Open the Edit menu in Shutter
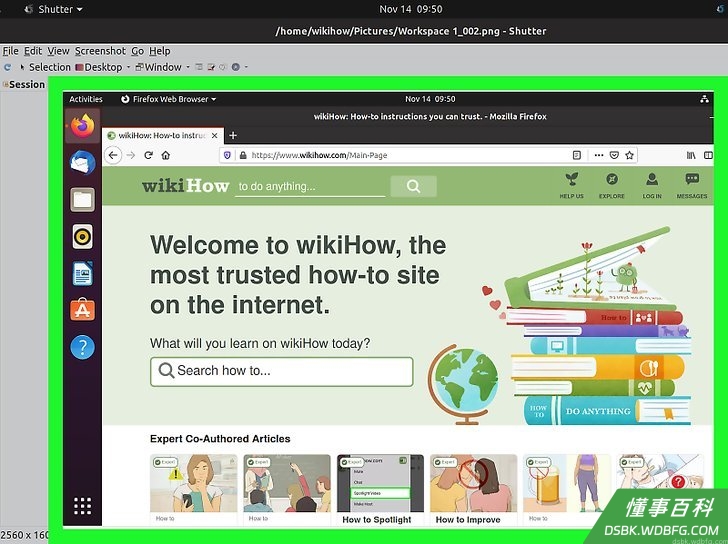The height and width of the screenshot is (544, 728). coord(32,51)
